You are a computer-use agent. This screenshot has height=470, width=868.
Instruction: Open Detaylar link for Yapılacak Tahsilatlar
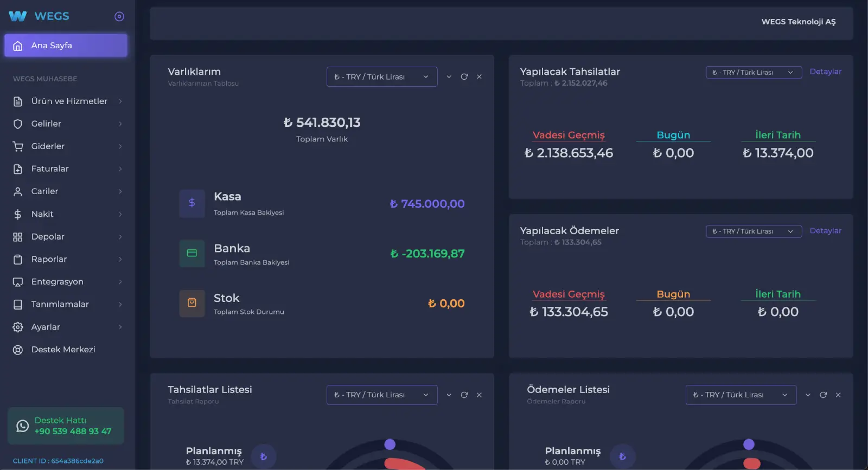tap(825, 72)
